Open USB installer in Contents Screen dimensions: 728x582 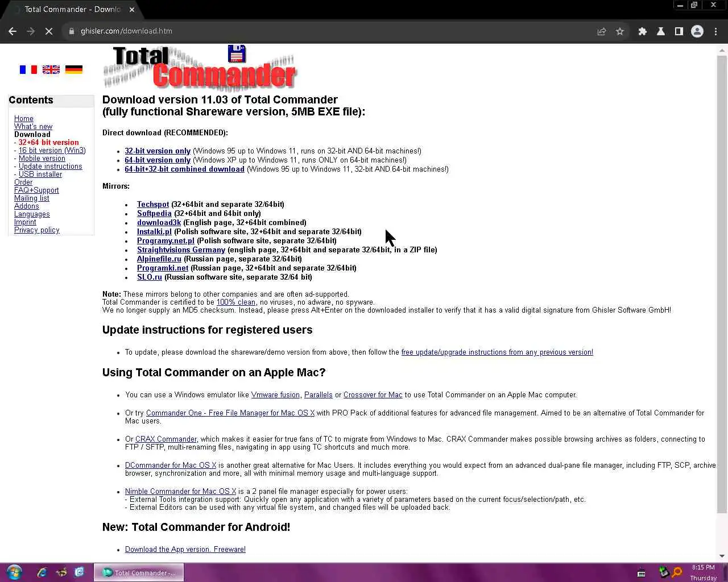(40, 174)
